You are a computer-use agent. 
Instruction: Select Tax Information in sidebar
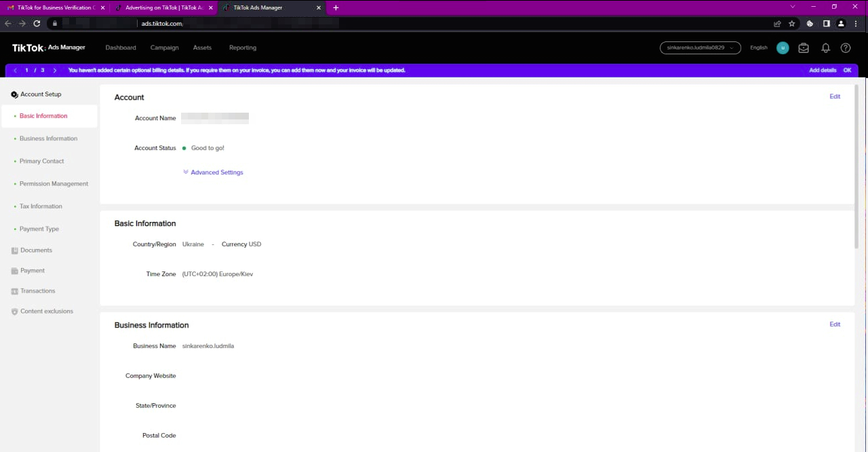pyautogui.click(x=41, y=206)
